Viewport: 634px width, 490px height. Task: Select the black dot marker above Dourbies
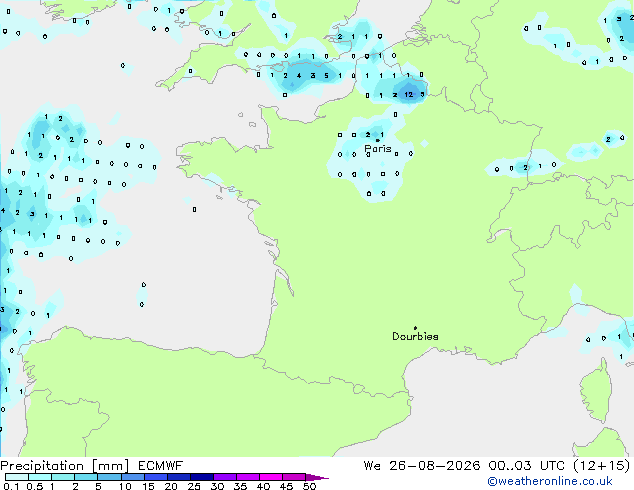[x=415, y=328]
